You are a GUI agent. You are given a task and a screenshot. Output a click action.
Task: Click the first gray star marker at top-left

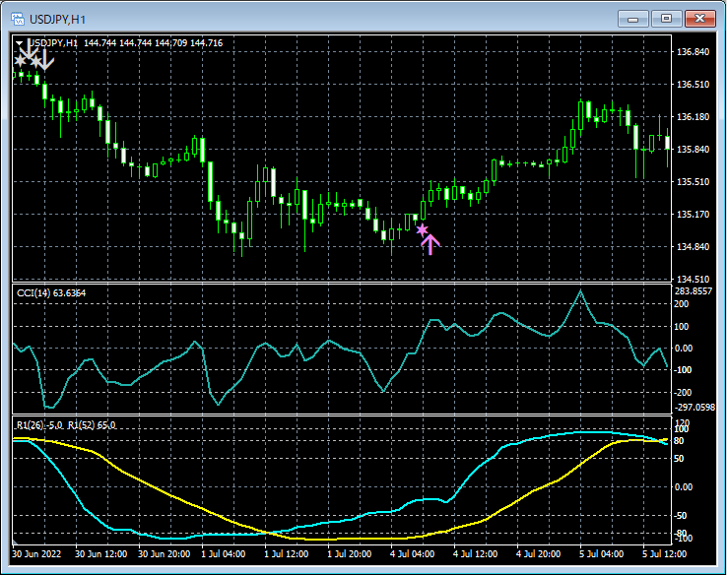click(x=20, y=61)
